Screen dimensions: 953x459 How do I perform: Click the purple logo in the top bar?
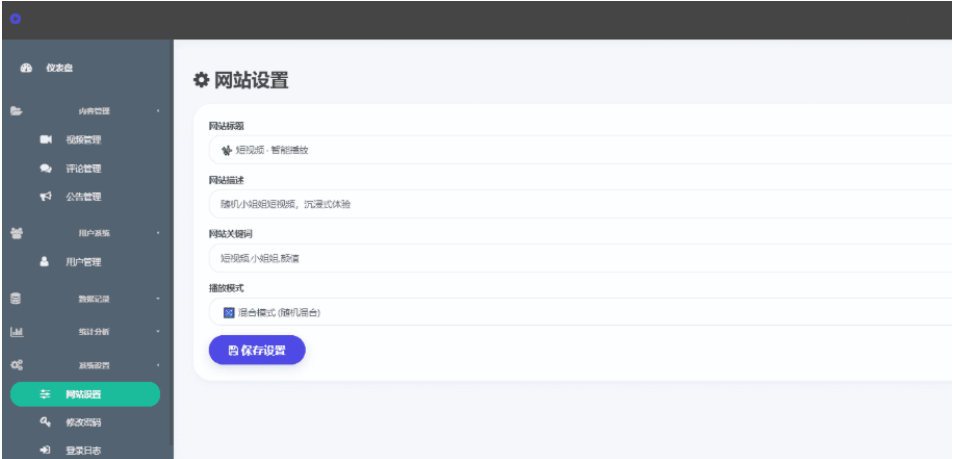pos(16,19)
